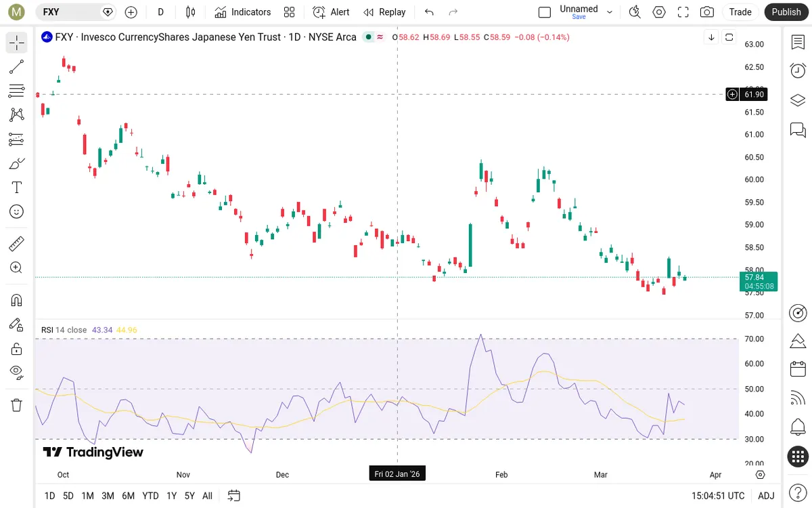The width and height of the screenshot is (812, 508).
Task: Select the 5Y date range
Action: click(x=189, y=496)
